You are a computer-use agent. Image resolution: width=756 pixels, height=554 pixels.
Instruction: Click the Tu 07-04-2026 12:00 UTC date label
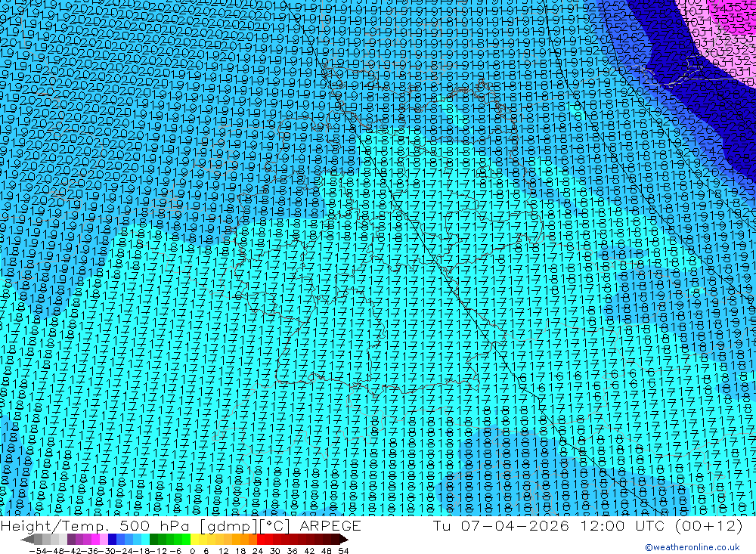pos(587,525)
